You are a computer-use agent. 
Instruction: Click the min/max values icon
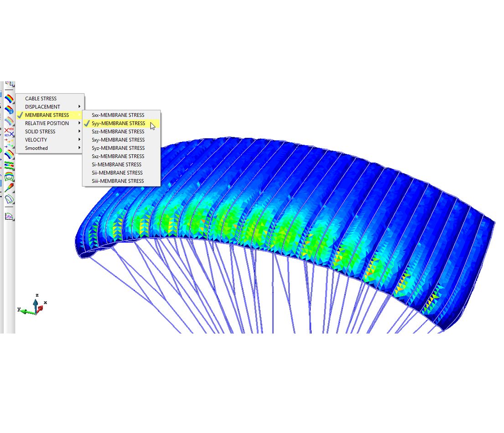[9, 131]
